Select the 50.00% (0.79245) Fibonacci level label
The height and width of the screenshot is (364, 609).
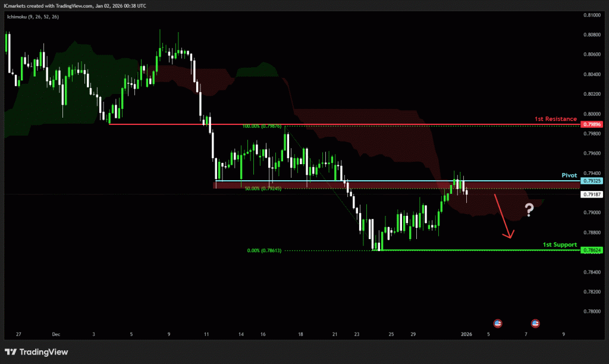[262, 189]
